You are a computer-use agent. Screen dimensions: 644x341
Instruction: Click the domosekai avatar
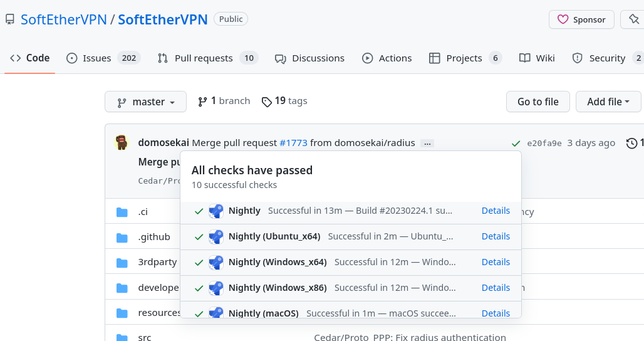(x=122, y=142)
